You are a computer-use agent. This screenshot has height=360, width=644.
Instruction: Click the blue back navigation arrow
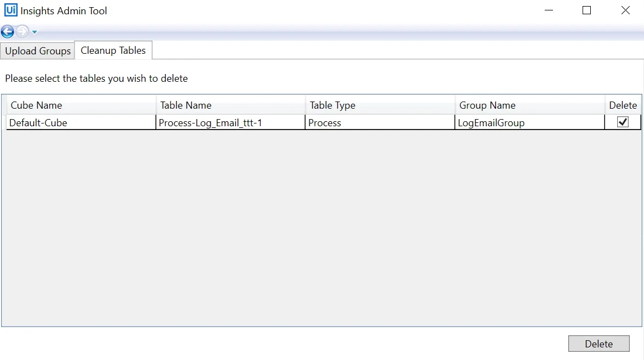[x=7, y=31]
